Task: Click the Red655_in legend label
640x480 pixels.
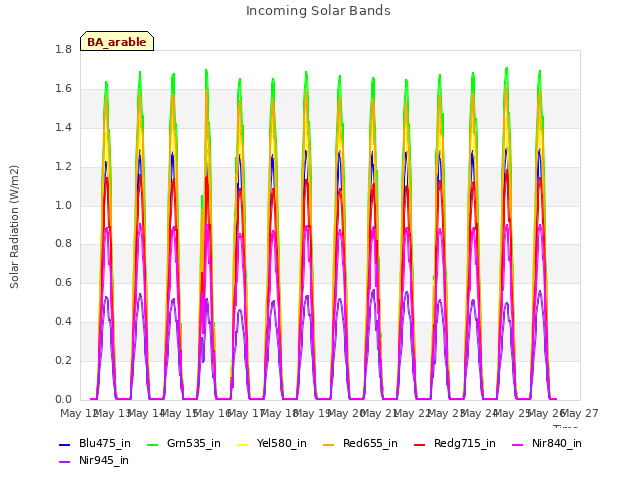Action: [x=370, y=443]
